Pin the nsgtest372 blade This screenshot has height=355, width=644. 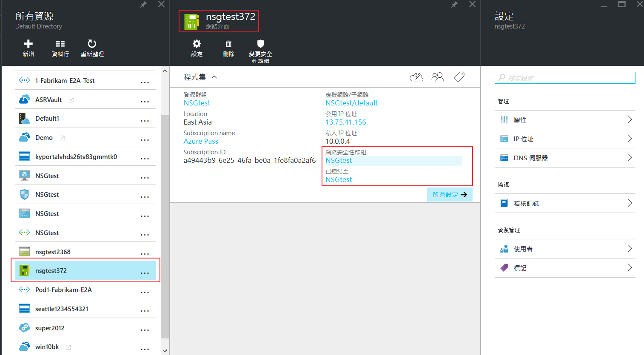(x=455, y=4)
